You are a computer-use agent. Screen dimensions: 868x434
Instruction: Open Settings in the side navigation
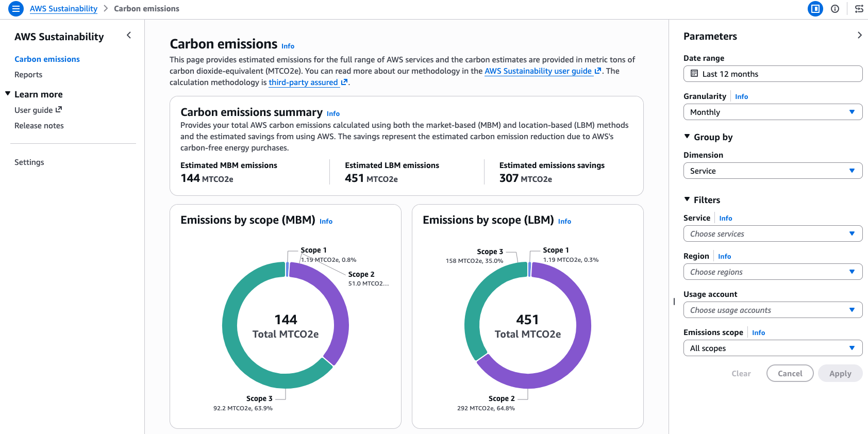pyautogui.click(x=29, y=162)
